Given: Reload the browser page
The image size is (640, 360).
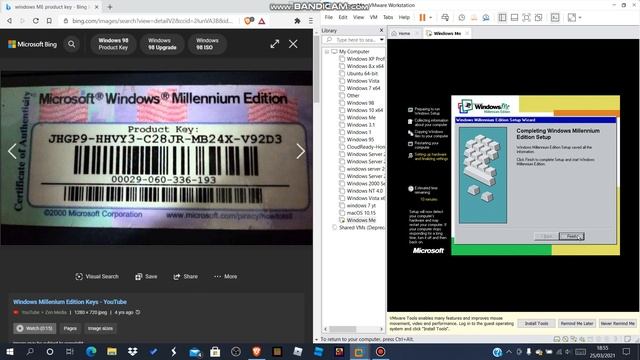Looking at the screenshot, I should coord(36,21).
